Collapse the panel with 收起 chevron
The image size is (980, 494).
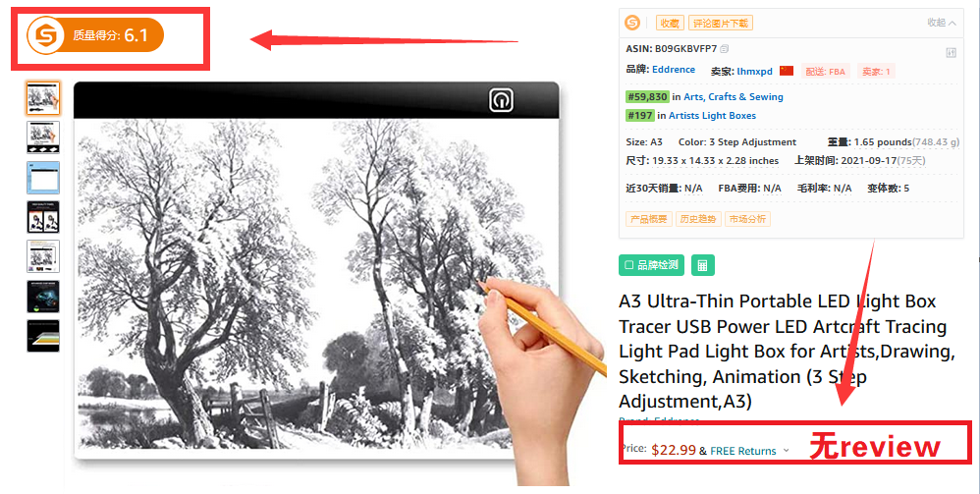click(942, 23)
